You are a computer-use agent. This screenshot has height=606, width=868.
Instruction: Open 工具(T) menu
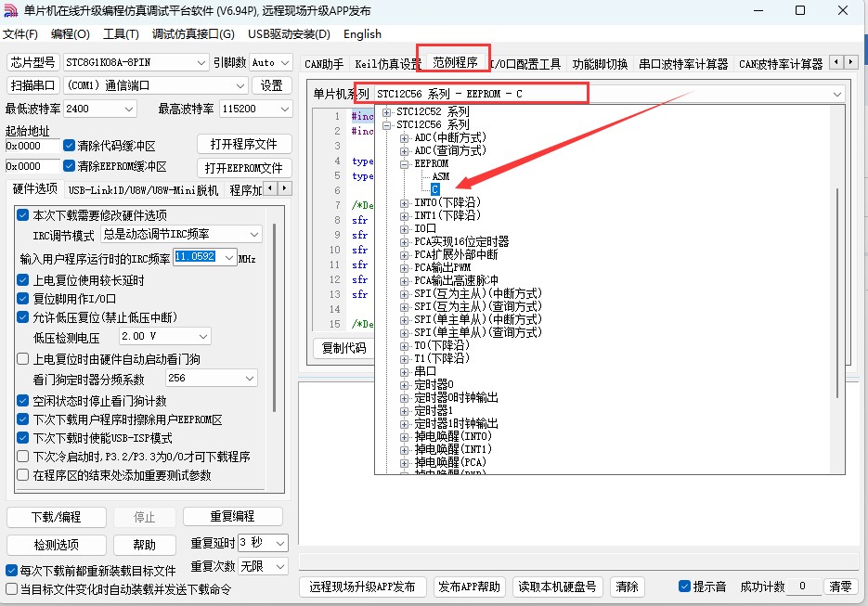point(122,34)
